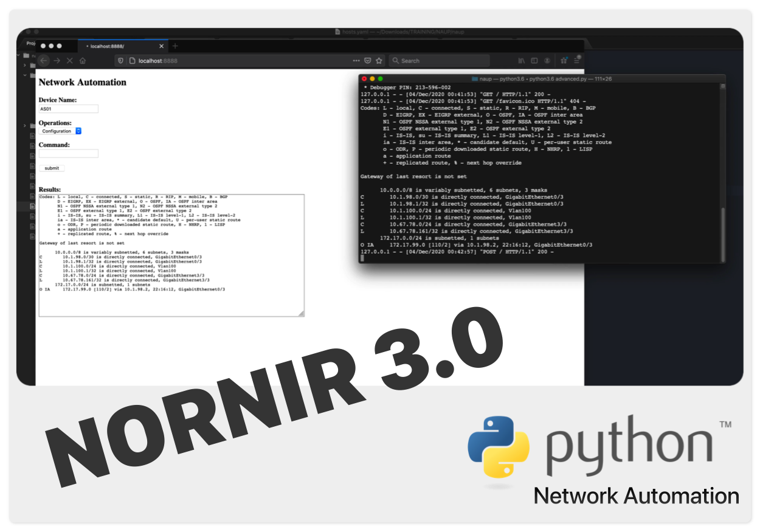Click the O IA 172.17.99.0 route in Results
The height and width of the screenshot is (532, 760).
pos(132,289)
